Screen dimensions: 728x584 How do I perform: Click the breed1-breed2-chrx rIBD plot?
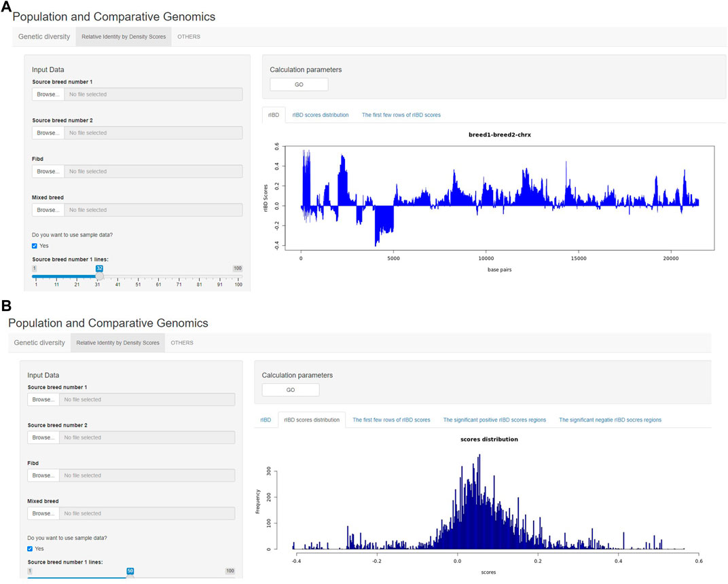(x=500, y=198)
